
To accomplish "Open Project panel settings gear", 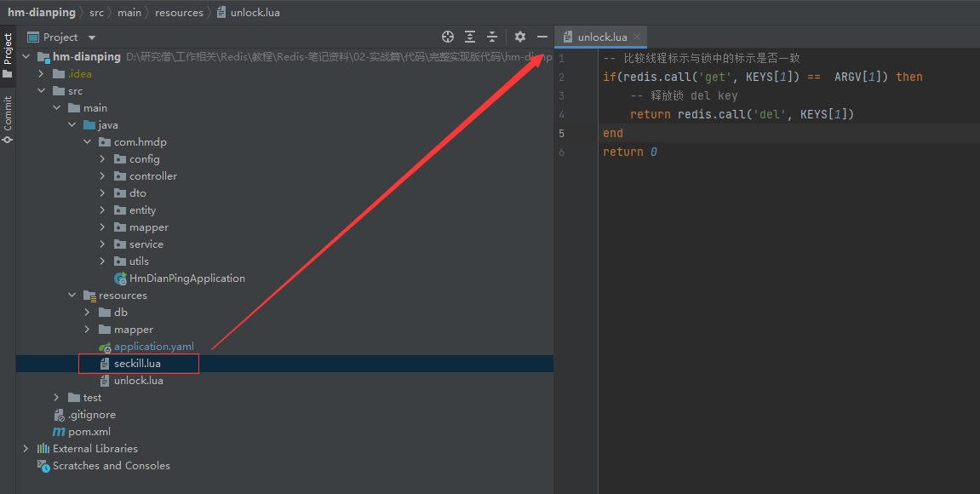I will 520,37.
